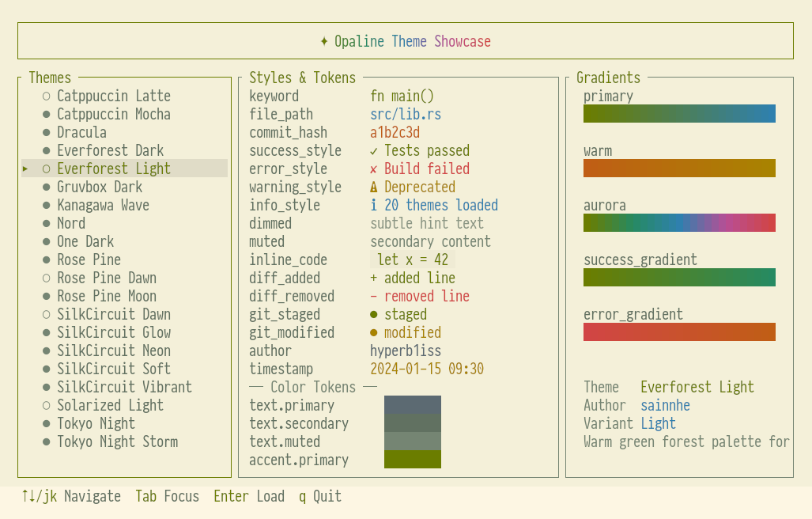Viewport: 812px width, 519px height.
Task: Click the checkmark icon before Tests passed
Action: pos(374,151)
